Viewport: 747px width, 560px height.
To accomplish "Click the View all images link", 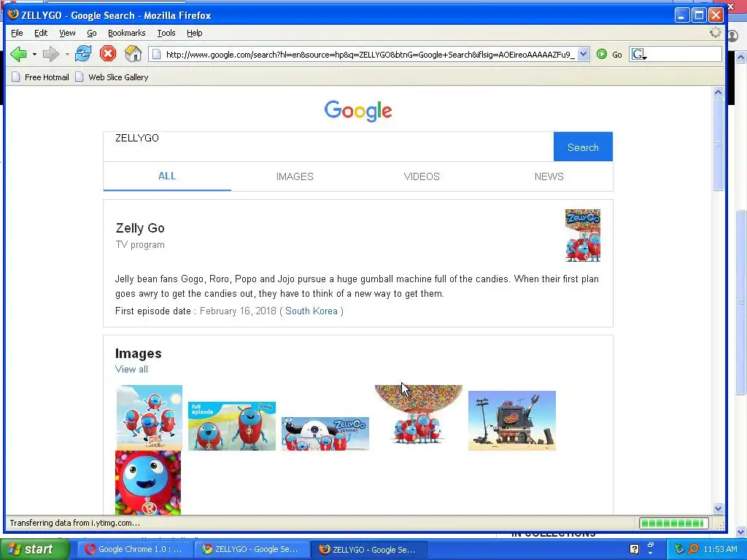I will click(131, 369).
